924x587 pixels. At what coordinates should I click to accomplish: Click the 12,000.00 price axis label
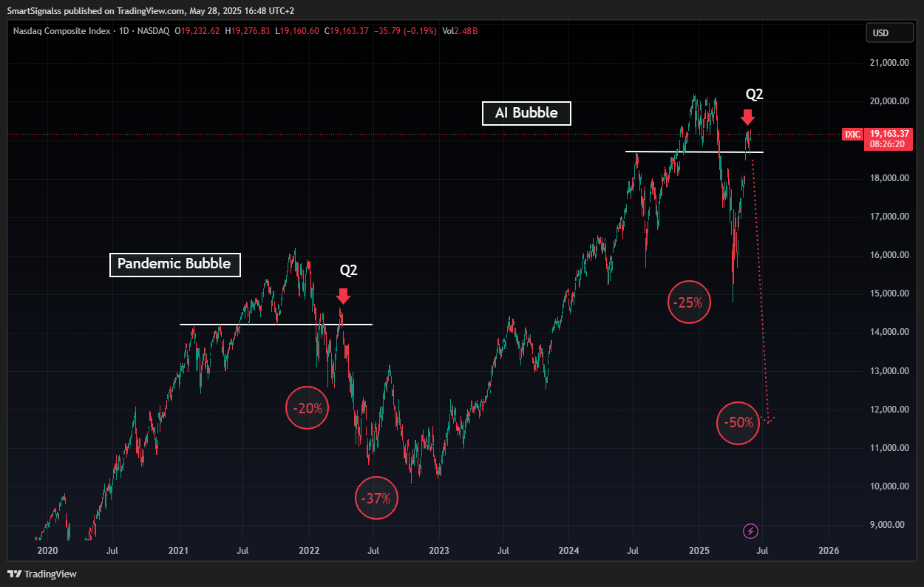point(889,410)
